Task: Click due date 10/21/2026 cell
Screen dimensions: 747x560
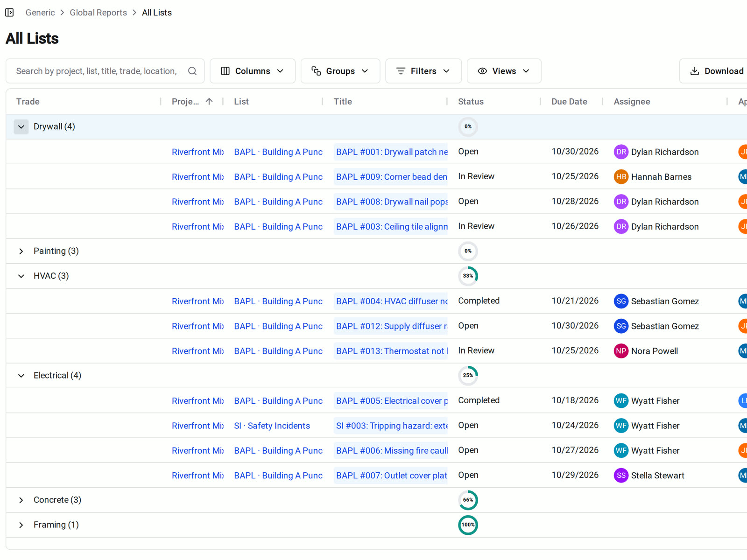Action: 575,301
